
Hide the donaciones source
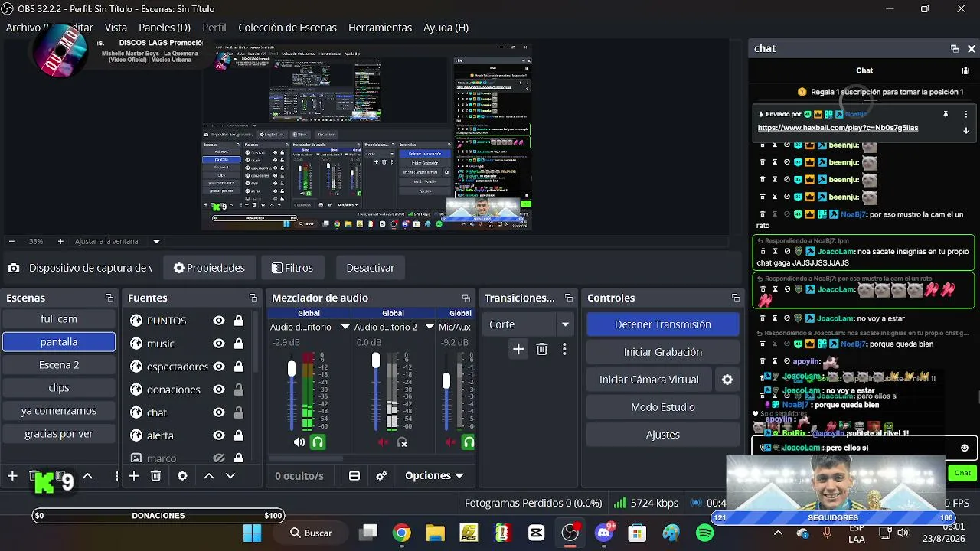(219, 390)
